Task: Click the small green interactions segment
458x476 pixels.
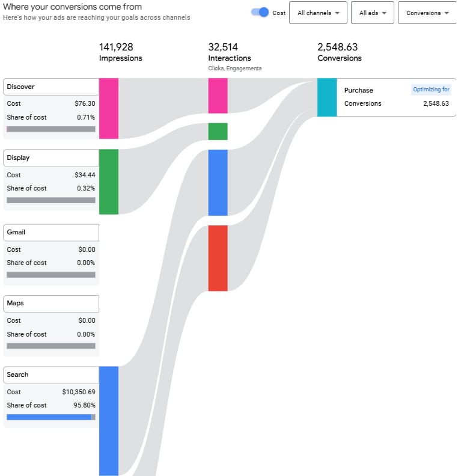Action: coord(218,132)
